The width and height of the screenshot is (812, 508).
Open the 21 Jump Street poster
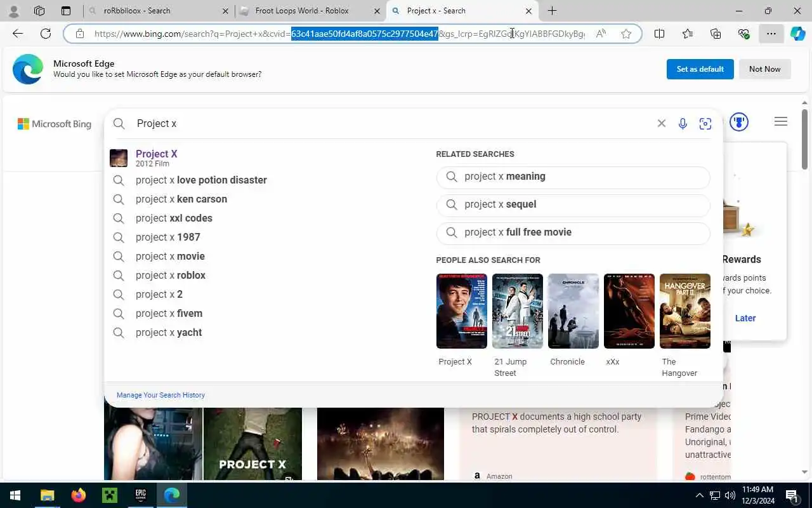pyautogui.click(x=518, y=311)
